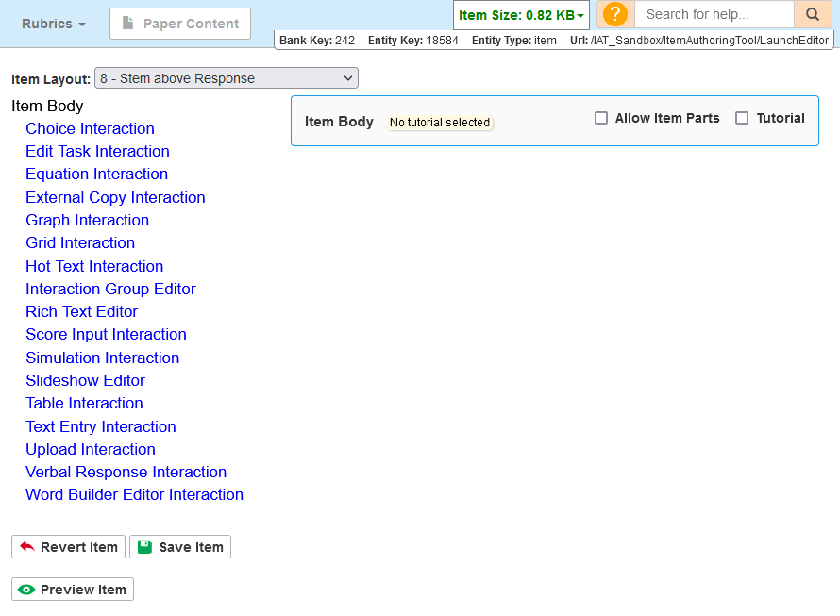
Task: Choose Upload Interaction
Action: point(91,449)
